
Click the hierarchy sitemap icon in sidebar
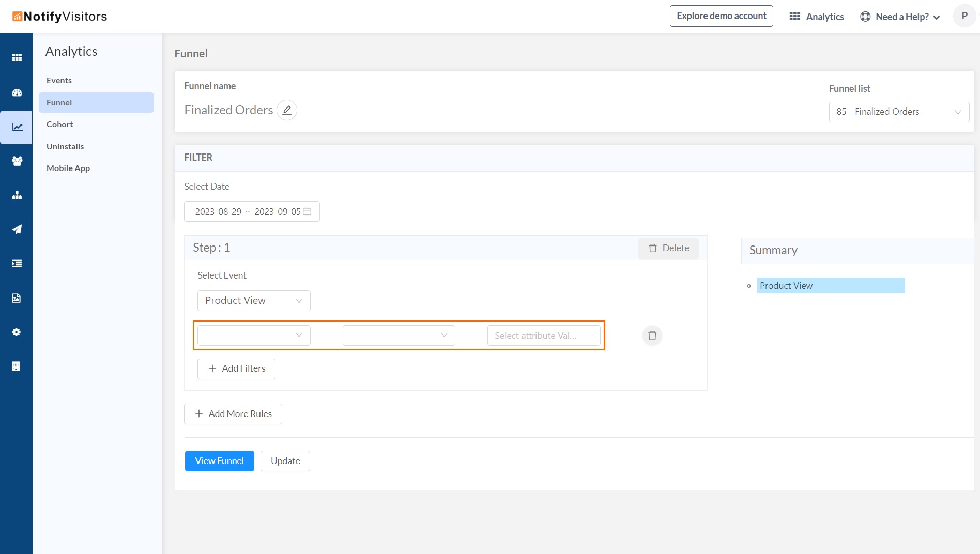tap(17, 195)
